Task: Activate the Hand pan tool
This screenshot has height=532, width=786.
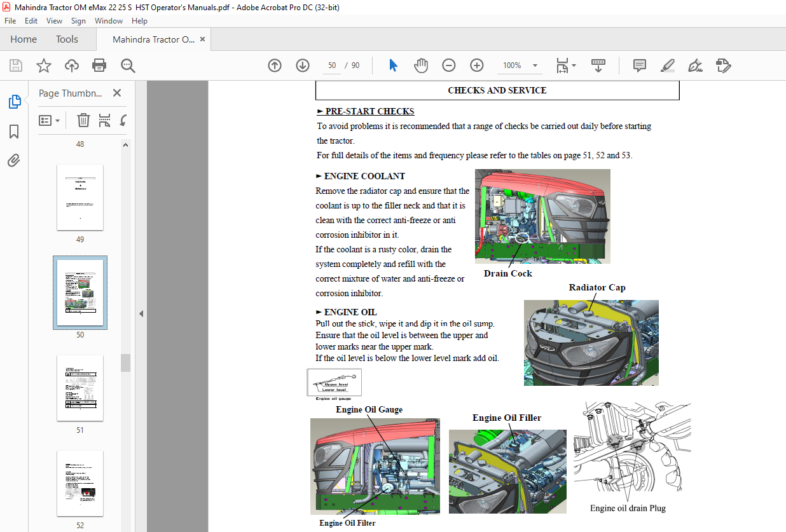Action: pyautogui.click(x=421, y=65)
